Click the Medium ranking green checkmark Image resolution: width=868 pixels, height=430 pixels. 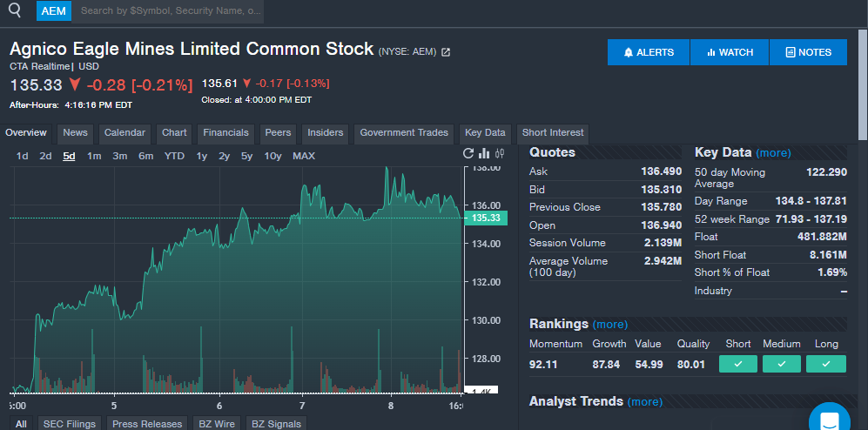pos(782,364)
